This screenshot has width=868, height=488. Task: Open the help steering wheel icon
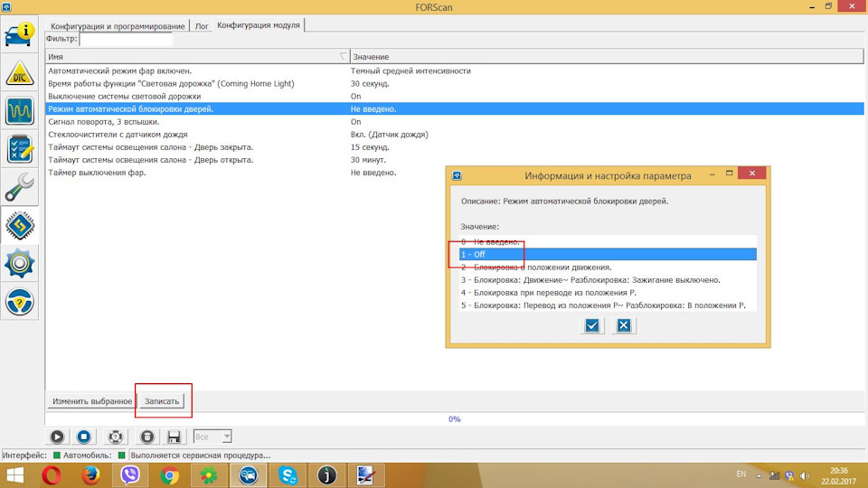(19, 302)
